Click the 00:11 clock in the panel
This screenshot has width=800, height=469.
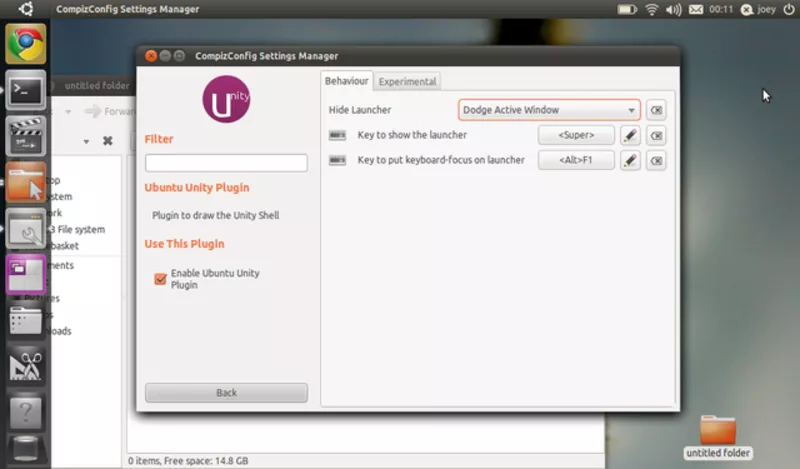(721, 9)
